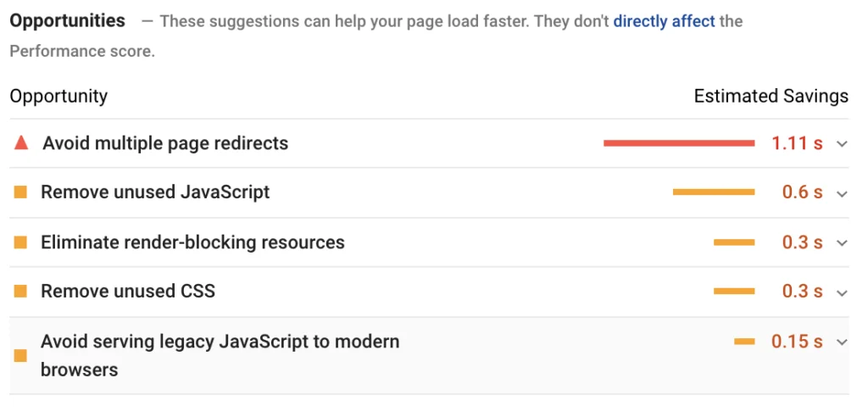Select 'Eliminate render-blocking resources' title
The image size is (868, 417).
pyautogui.click(x=192, y=242)
